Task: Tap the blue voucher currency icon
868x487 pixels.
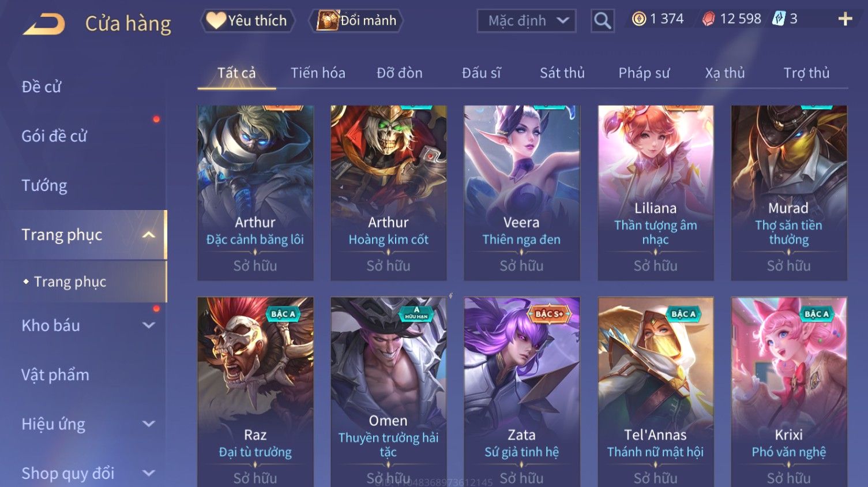Action: coord(779,19)
